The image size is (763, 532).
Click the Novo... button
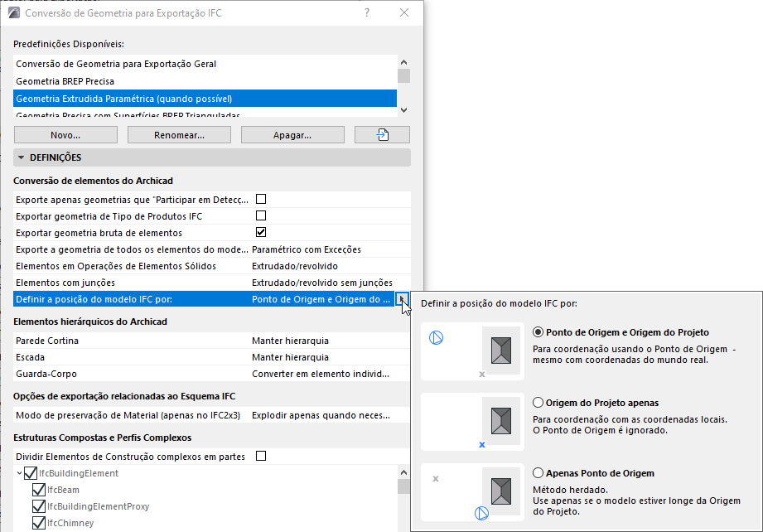coord(65,135)
